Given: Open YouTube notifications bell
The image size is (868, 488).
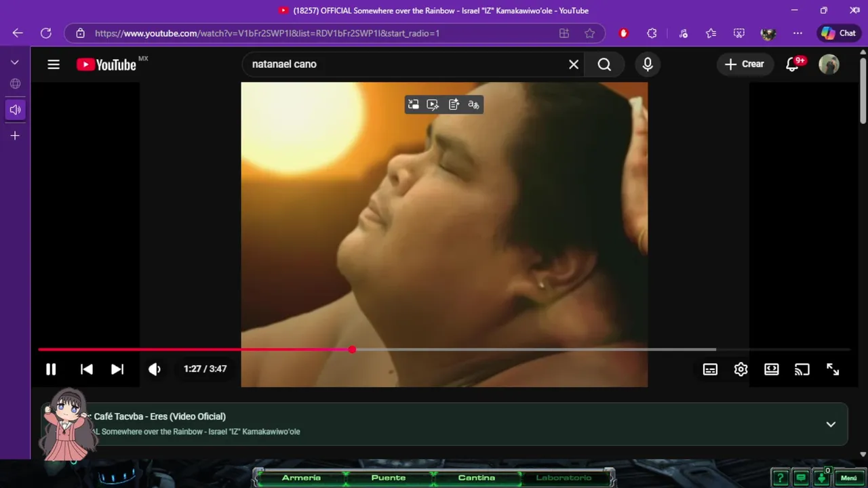Looking at the screenshot, I should [792, 64].
